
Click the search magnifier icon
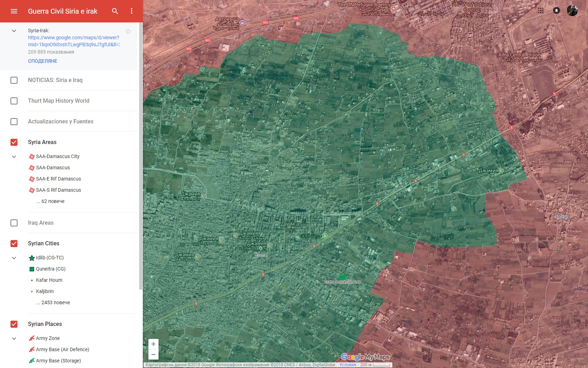click(x=115, y=11)
